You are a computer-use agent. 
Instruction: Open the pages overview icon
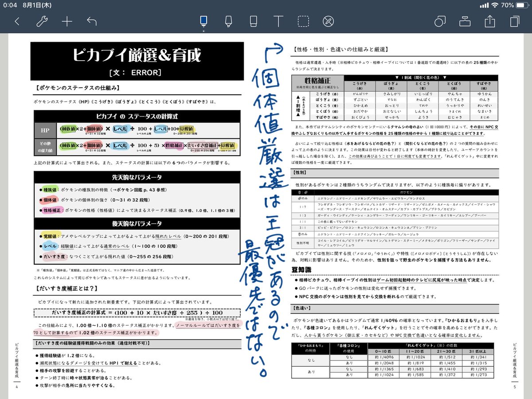(515, 21)
